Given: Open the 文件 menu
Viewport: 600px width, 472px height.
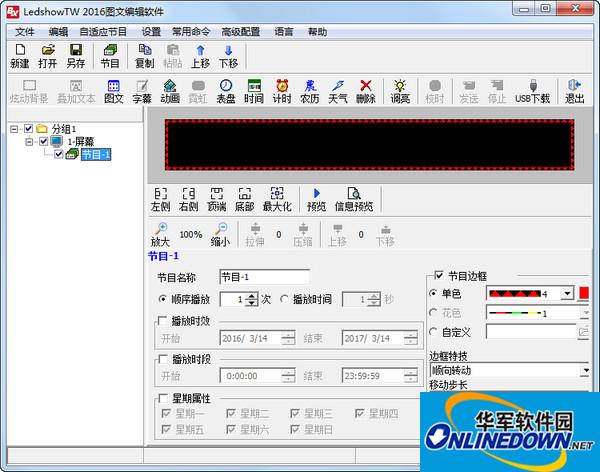Looking at the screenshot, I should click(x=24, y=32).
